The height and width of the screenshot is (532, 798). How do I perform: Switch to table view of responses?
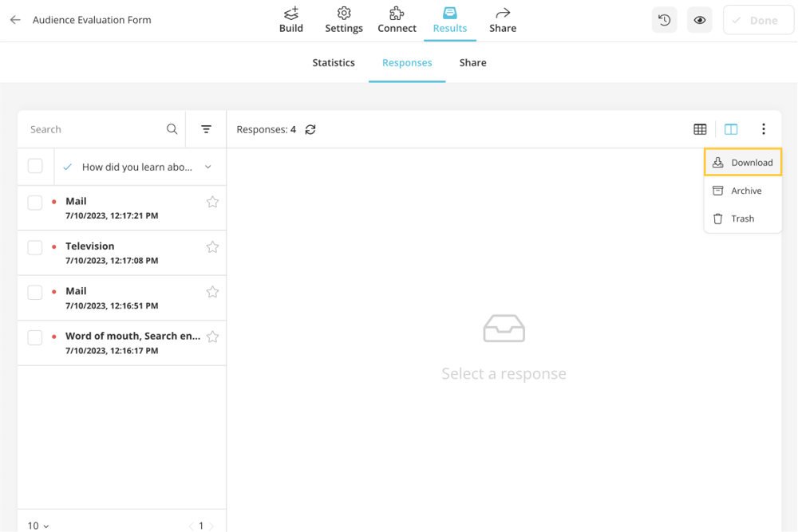coord(700,128)
